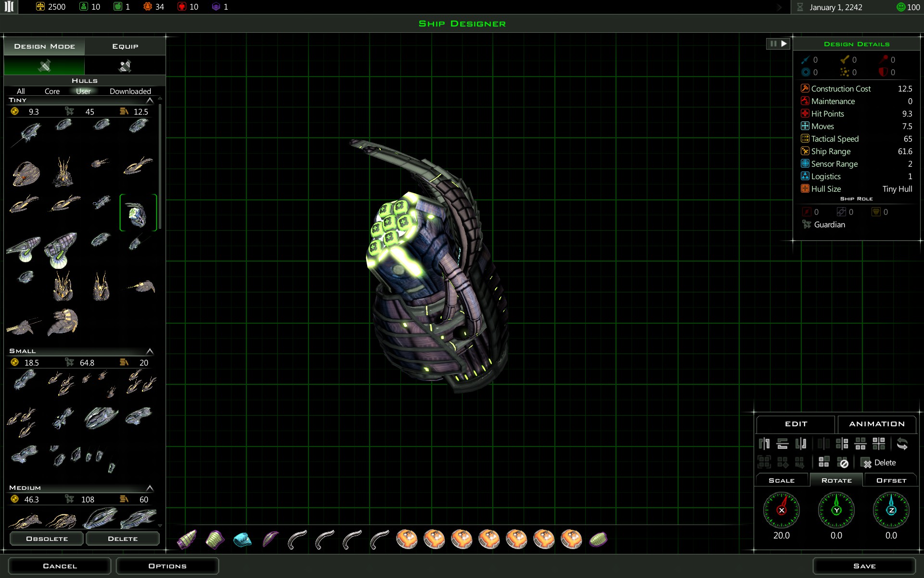Viewport: 924px width, 578px height.
Task: Click the Tactical Speed icon
Action: click(805, 138)
